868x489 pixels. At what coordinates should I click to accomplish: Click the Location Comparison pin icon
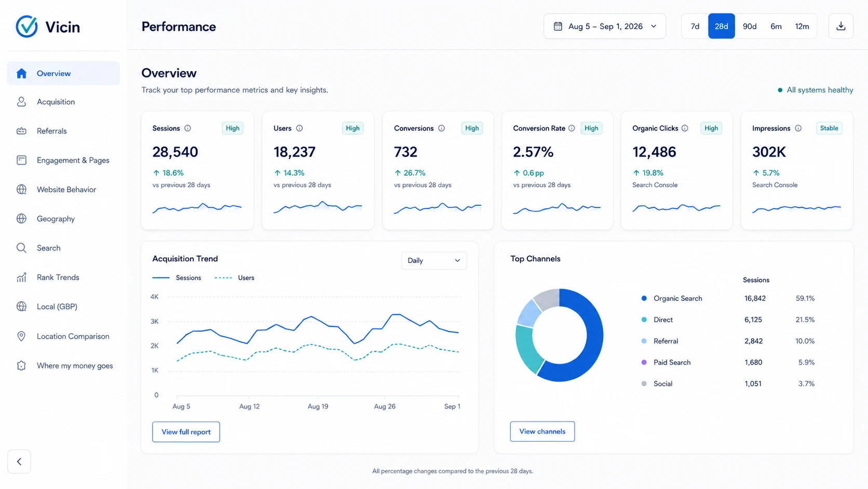[x=21, y=336]
